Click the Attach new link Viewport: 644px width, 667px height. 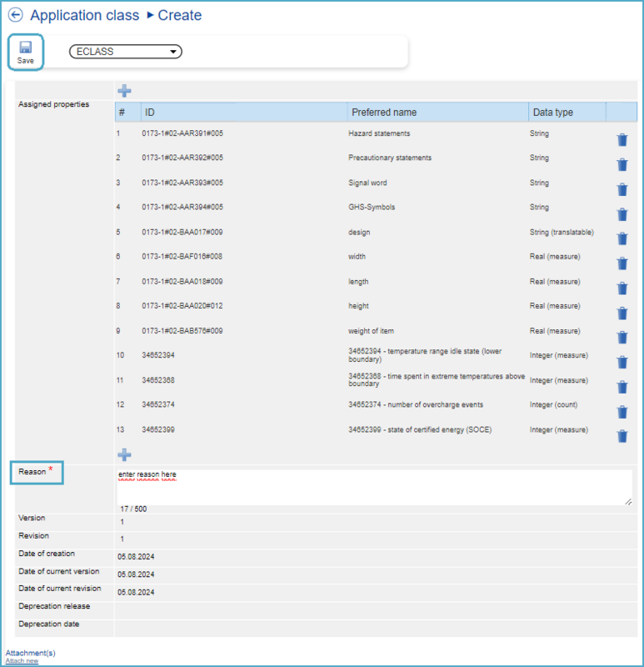point(22,660)
